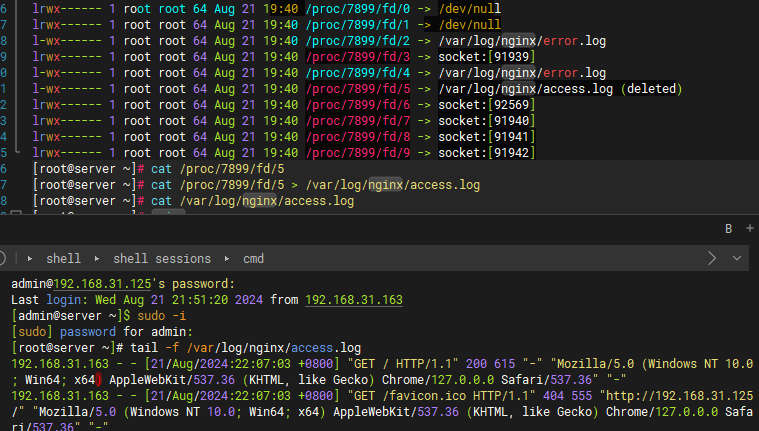Click 'socket:[91940]' target text
759x431 pixels.
[x=486, y=121]
